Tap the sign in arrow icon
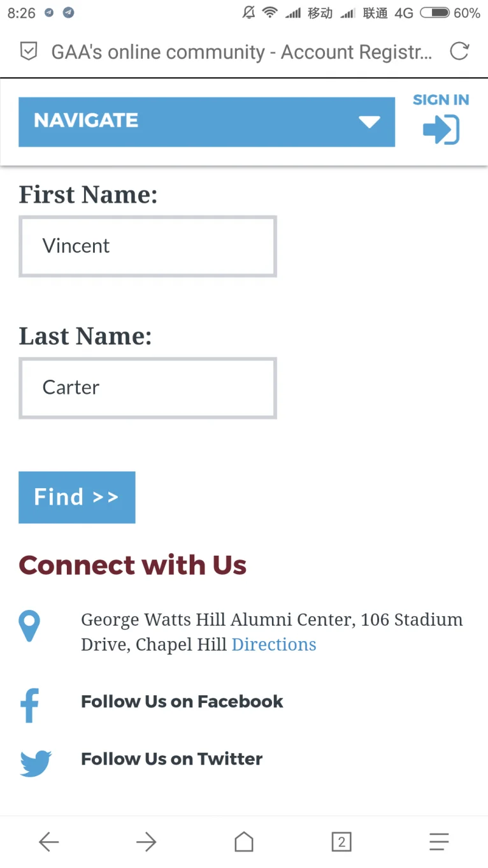 pos(441,129)
